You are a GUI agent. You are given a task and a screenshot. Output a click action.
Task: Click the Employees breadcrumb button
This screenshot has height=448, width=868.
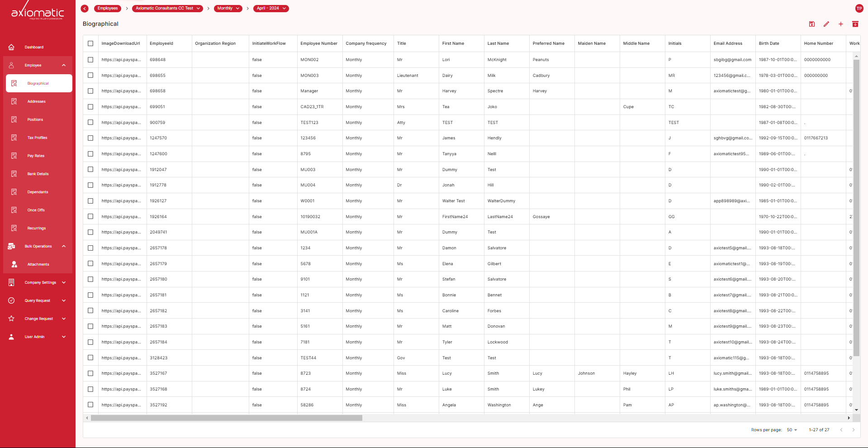point(108,9)
